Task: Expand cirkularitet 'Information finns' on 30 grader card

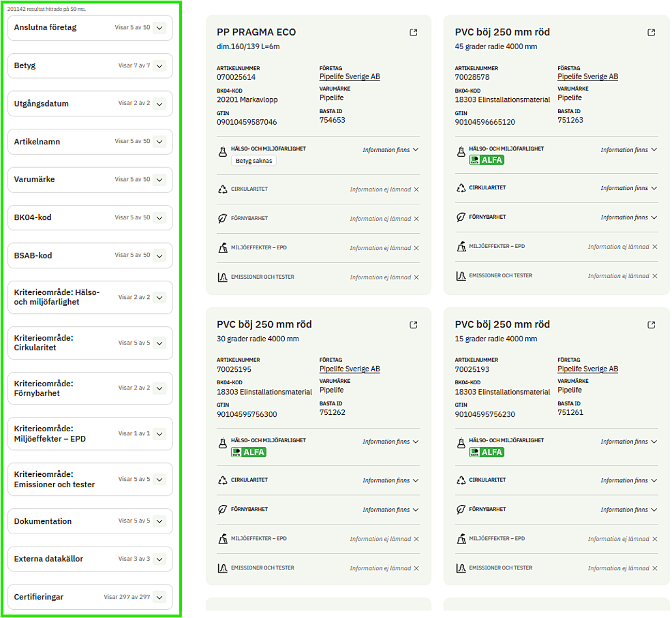Action: [391, 480]
